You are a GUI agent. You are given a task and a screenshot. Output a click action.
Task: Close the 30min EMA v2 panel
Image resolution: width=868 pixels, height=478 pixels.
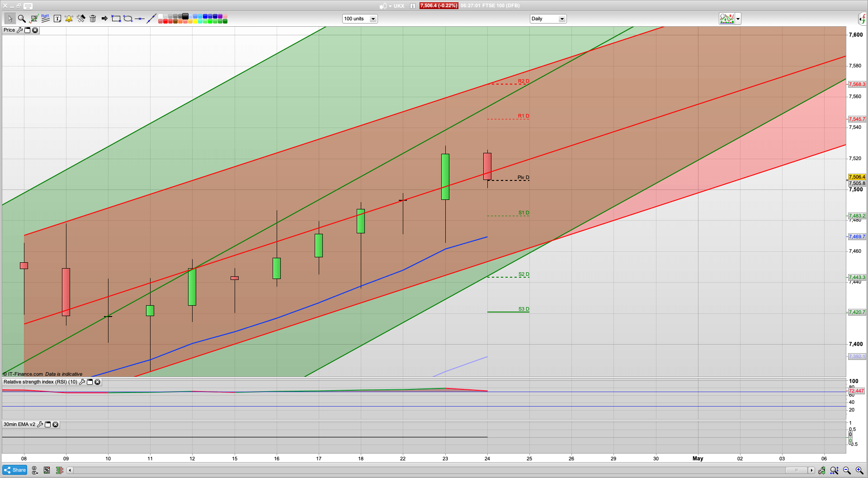55,424
